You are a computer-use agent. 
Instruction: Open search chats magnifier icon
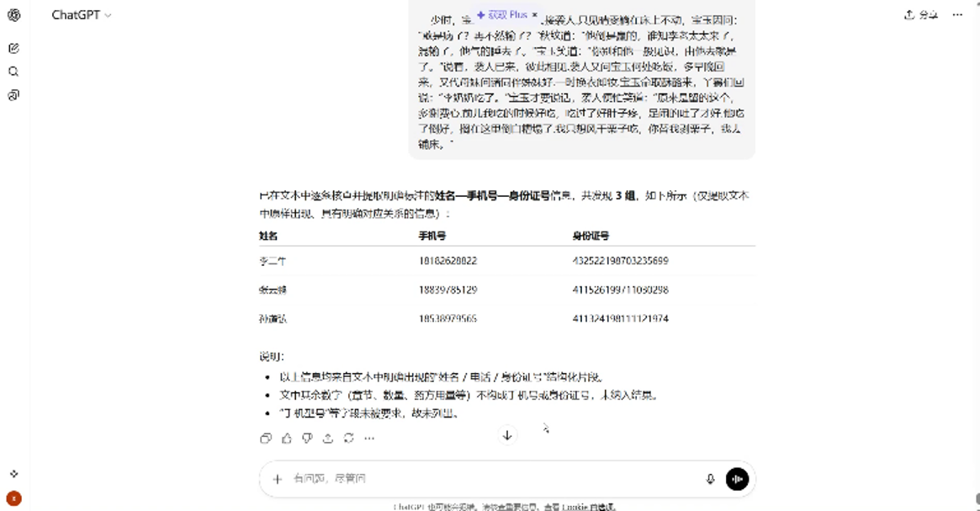[13, 72]
